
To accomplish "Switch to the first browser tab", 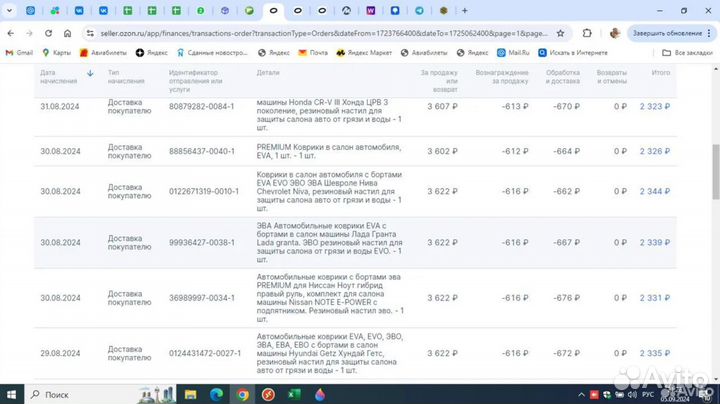I will coord(30,11).
